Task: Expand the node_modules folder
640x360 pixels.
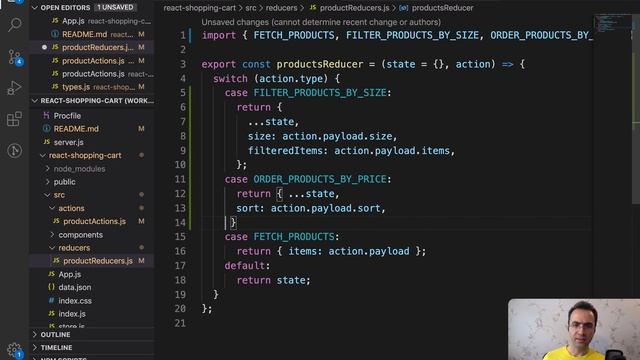Action: pyautogui.click(x=79, y=169)
